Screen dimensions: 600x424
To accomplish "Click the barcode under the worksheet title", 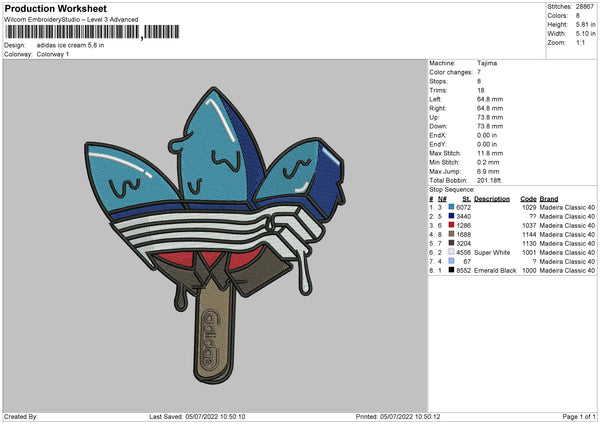I will [92, 32].
